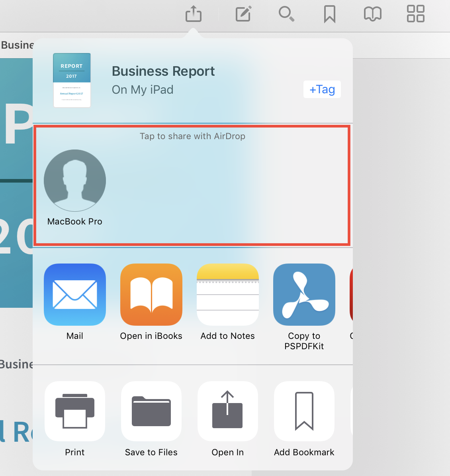Click the +Tag button
The width and height of the screenshot is (450, 476).
tap(322, 90)
